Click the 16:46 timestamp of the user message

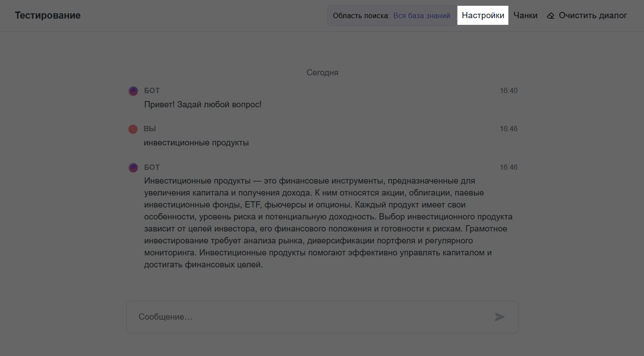[x=508, y=129]
